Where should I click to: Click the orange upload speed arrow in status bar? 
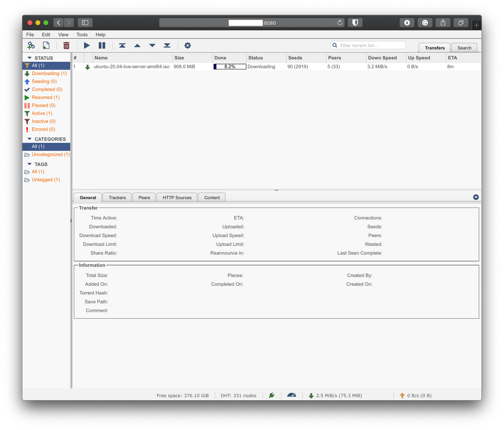pyautogui.click(x=402, y=395)
